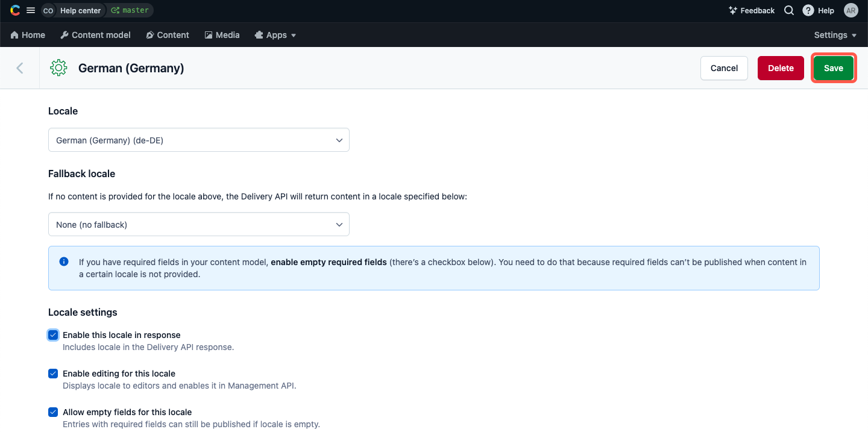Screen dimensions: 868x432
Task: Click the info icon in the blue notice
Action: [x=63, y=261]
